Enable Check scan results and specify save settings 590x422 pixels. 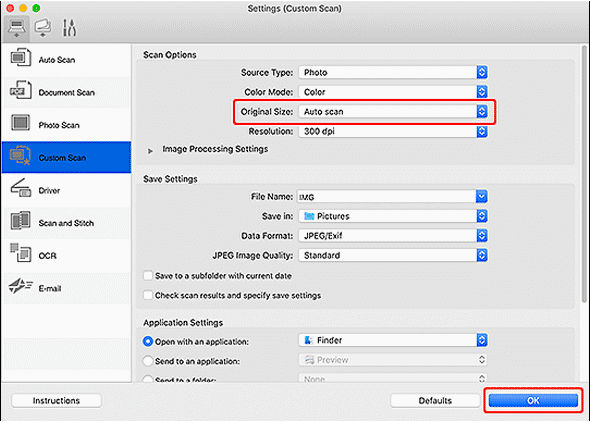click(148, 295)
